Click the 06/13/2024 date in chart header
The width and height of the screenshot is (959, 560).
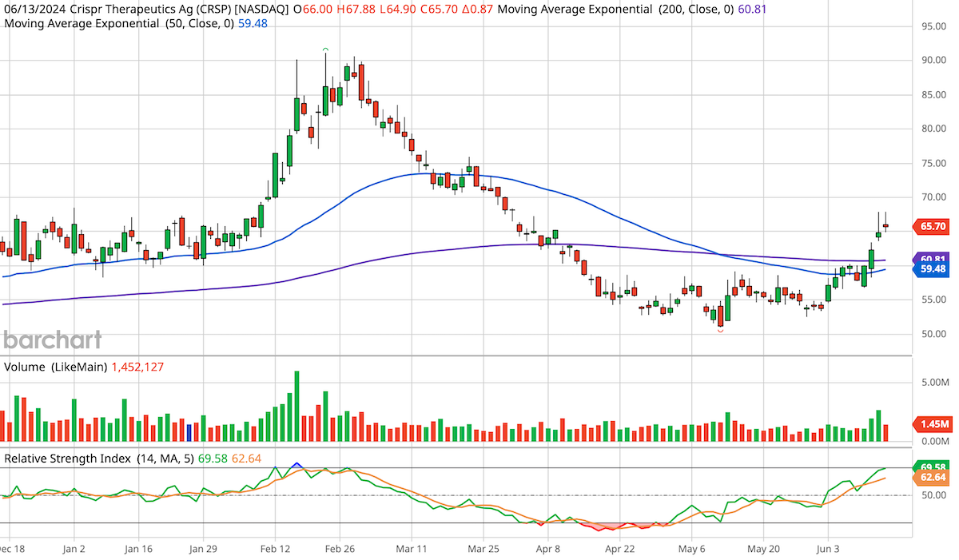(x=33, y=10)
